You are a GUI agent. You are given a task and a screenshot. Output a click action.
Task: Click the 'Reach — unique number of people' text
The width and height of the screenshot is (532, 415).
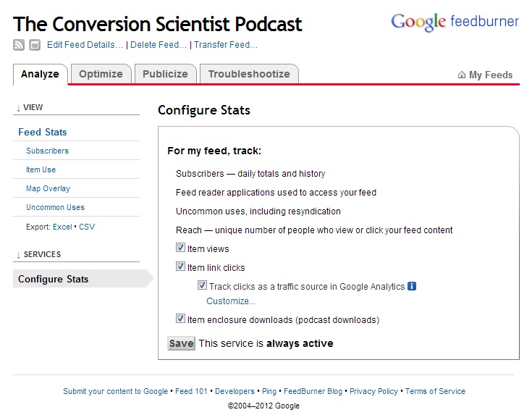(x=314, y=230)
